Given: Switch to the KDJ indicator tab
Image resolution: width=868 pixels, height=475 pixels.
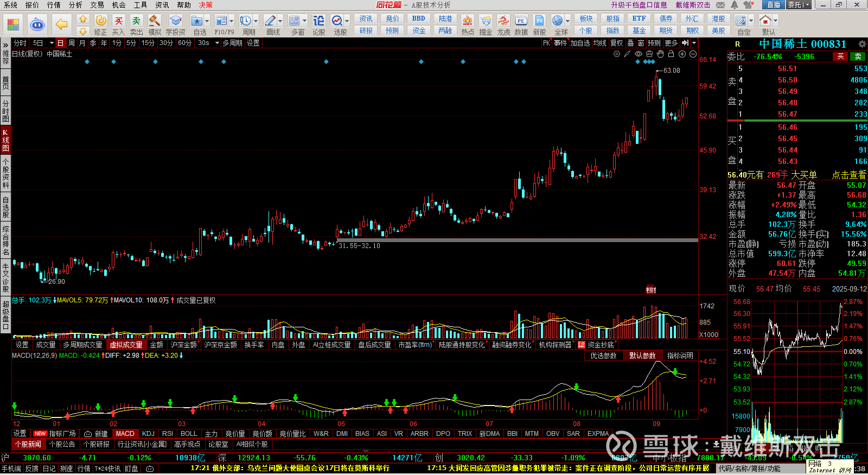Looking at the screenshot, I should (148, 434).
